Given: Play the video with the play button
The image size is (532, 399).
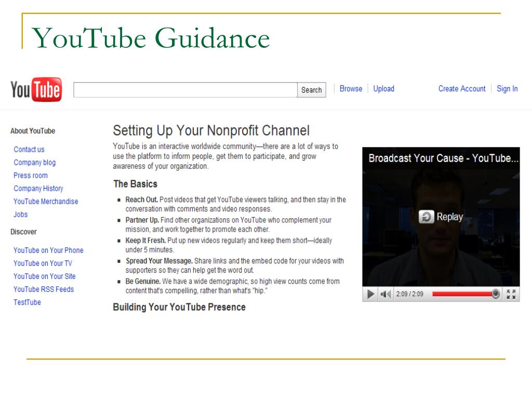Looking at the screenshot, I should coord(370,294).
